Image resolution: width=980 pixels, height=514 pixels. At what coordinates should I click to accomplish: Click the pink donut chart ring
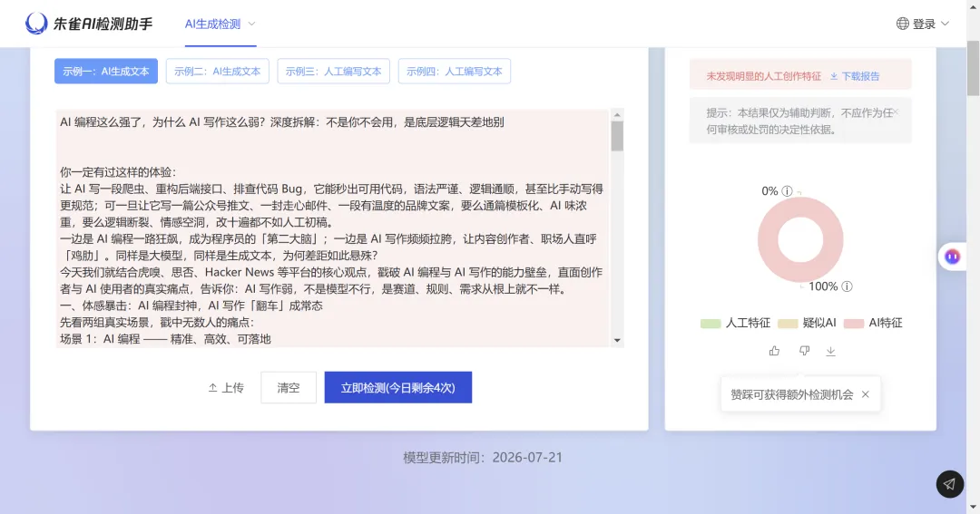pos(769,240)
